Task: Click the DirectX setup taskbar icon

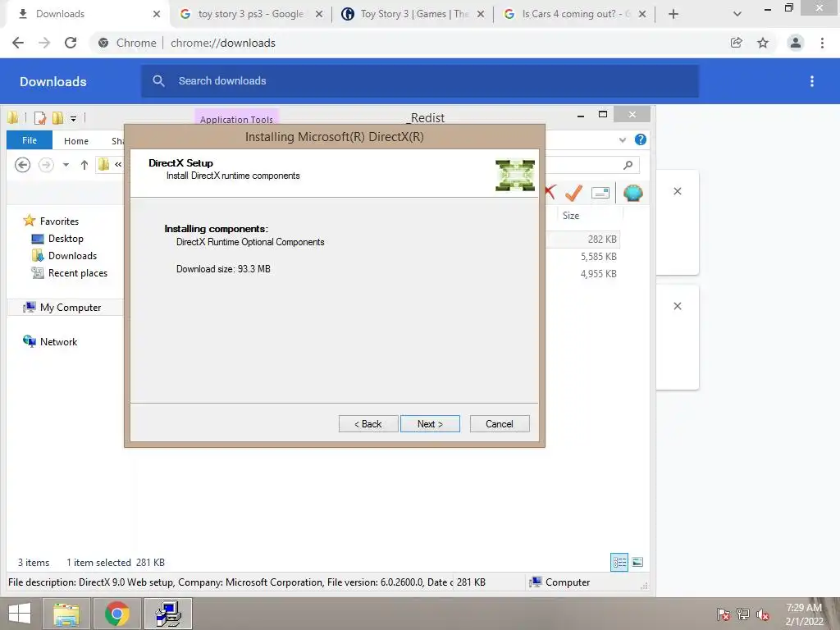Action: pyautogui.click(x=167, y=614)
